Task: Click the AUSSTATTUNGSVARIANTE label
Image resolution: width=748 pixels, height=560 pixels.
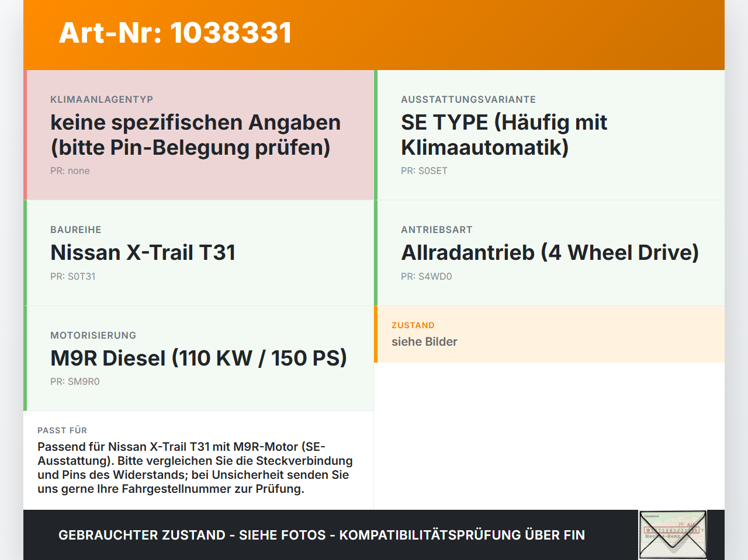Action: click(x=469, y=99)
